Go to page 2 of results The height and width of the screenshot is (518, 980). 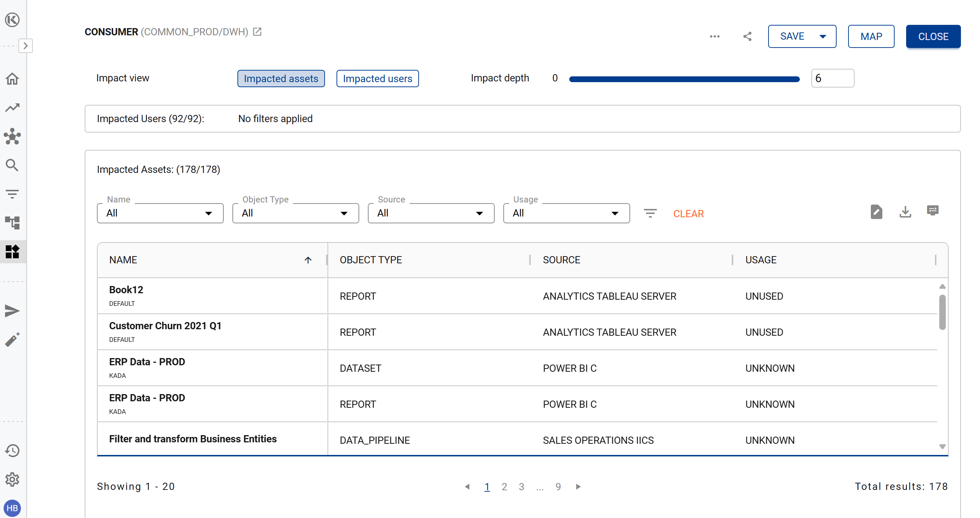coord(504,486)
